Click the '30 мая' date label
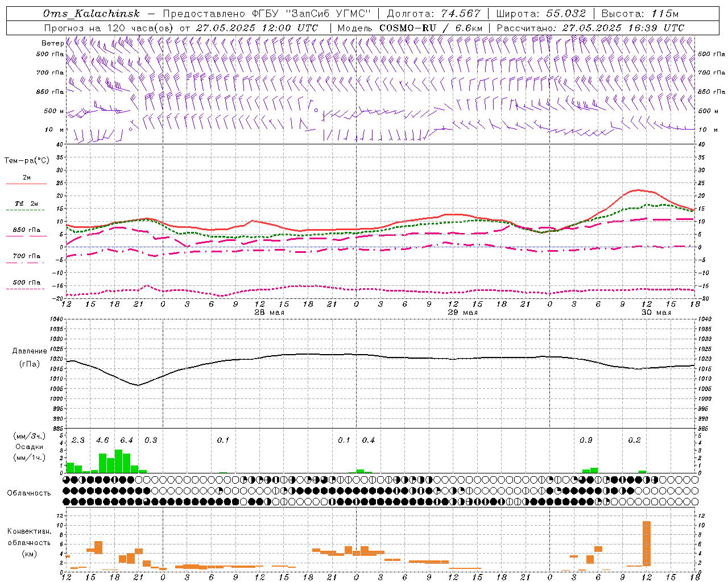The image size is (728, 582). coord(656,313)
